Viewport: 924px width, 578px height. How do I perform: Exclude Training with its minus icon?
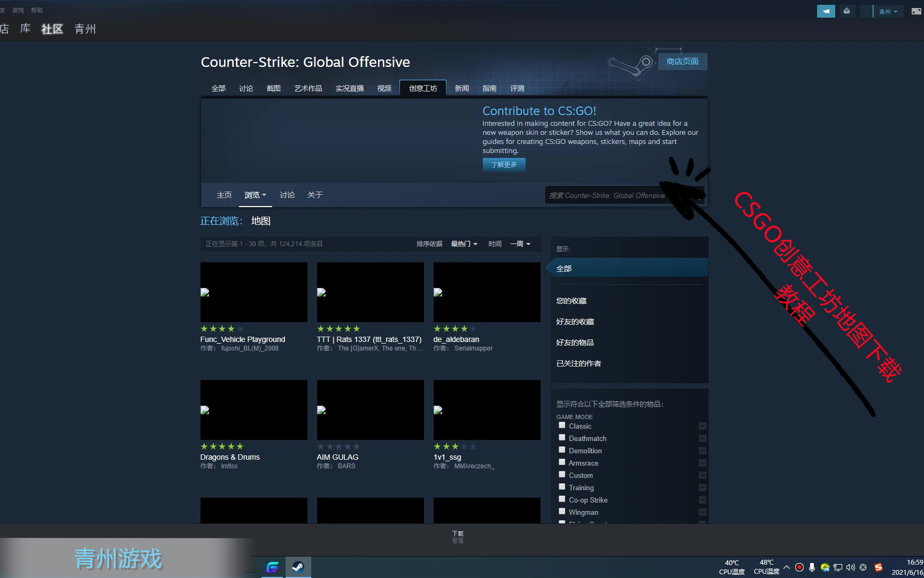[703, 488]
